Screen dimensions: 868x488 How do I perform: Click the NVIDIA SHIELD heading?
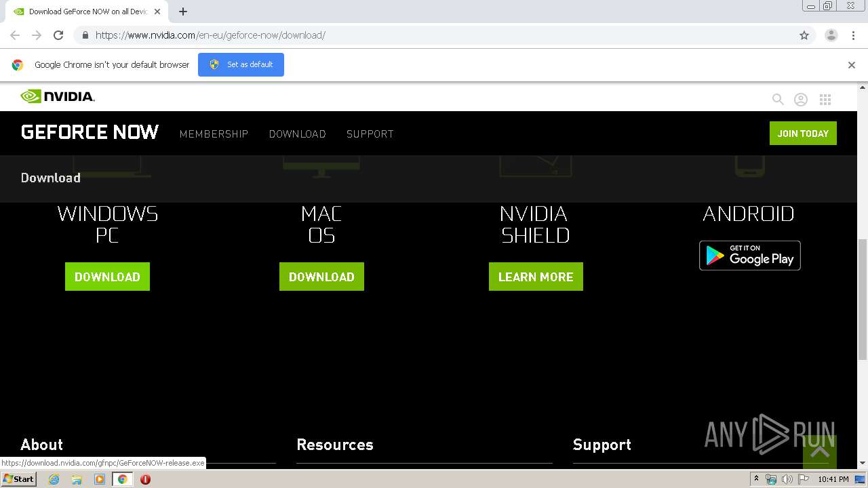(535, 224)
